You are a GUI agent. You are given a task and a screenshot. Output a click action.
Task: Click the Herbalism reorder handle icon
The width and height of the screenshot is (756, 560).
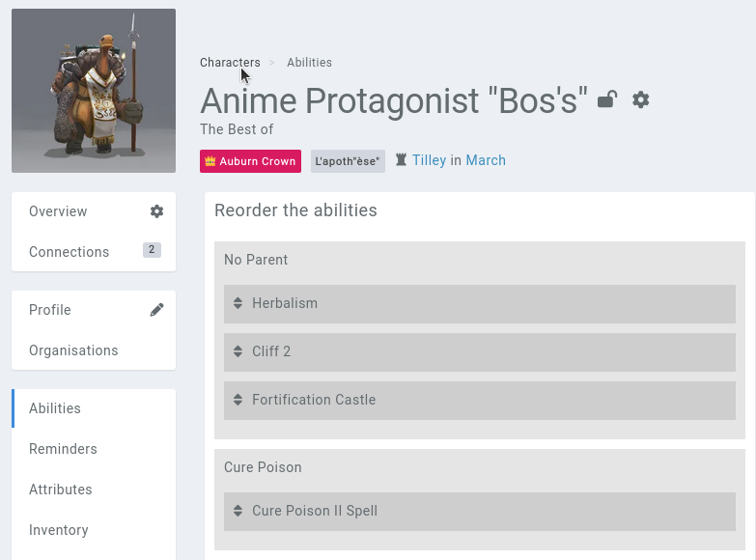coord(238,303)
